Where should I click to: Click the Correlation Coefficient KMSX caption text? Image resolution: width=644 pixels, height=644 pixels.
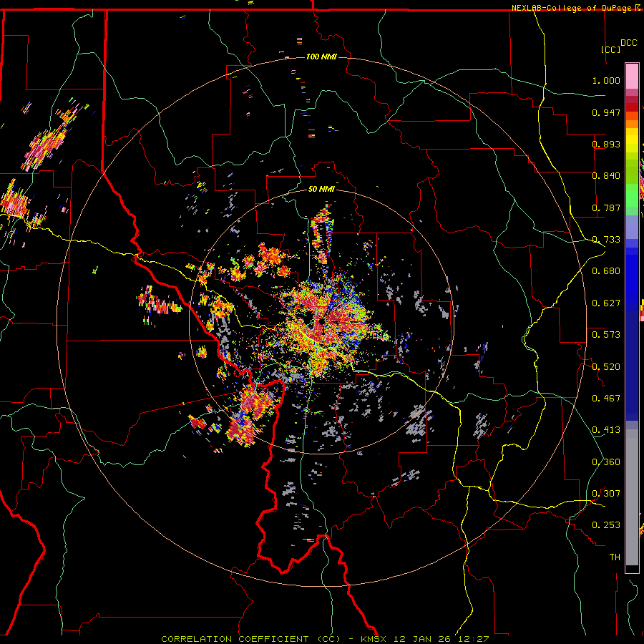(325, 639)
